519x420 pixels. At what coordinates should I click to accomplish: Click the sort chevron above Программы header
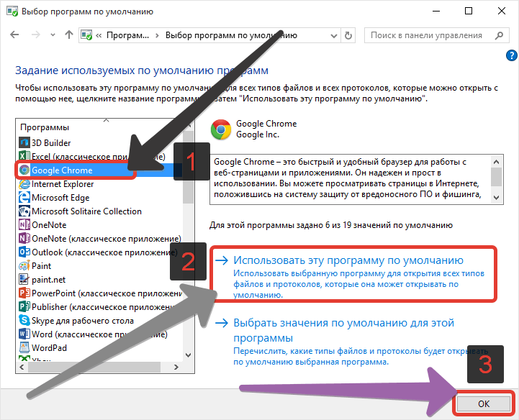pos(106,121)
